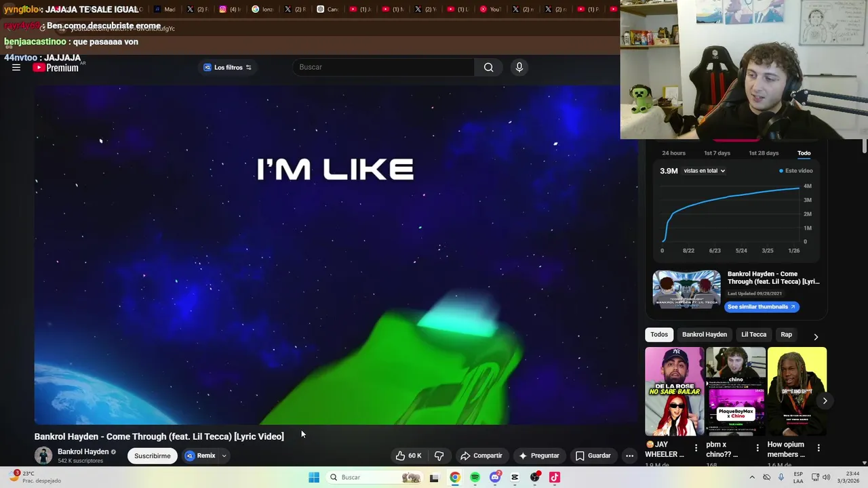Click the Remix button
Image resolution: width=868 pixels, height=488 pixels.
[201, 455]
